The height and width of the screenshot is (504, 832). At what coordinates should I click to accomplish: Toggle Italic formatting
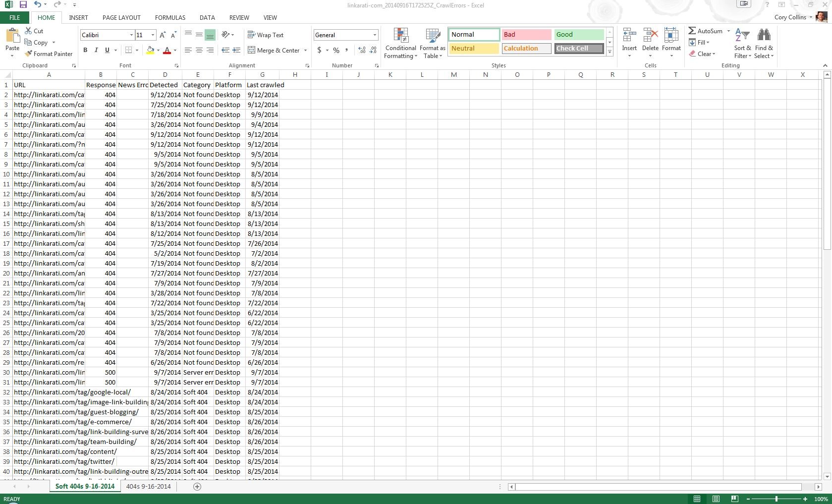point(96,50)
